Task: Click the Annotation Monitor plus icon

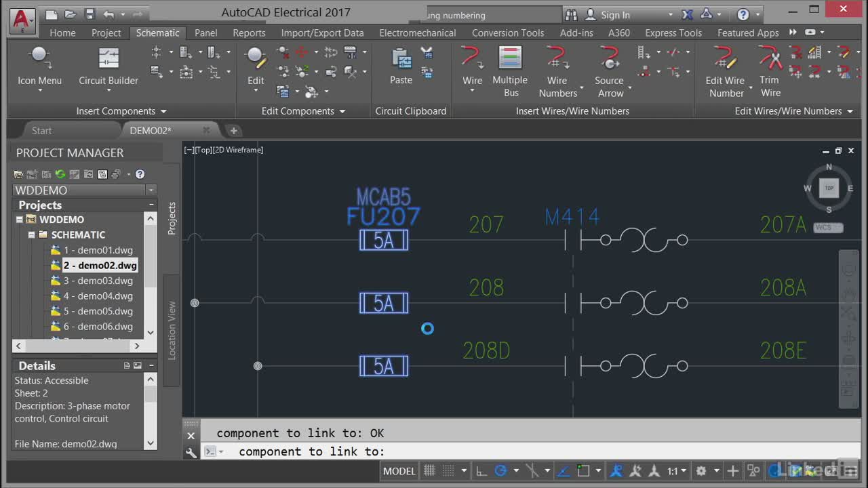Action: pos(733,470)
